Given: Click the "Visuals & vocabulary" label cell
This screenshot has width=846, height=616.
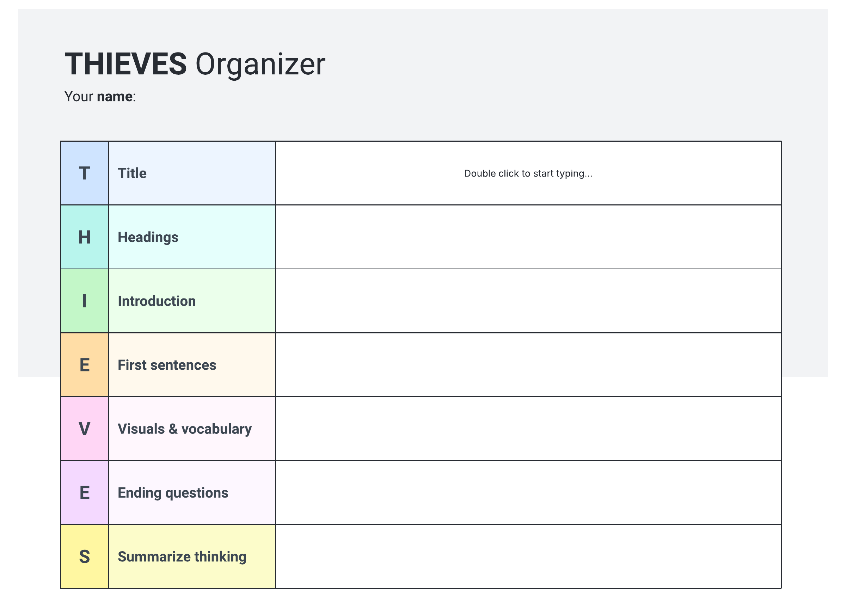Looking at the screenshot, I should [x=192, y=429].
